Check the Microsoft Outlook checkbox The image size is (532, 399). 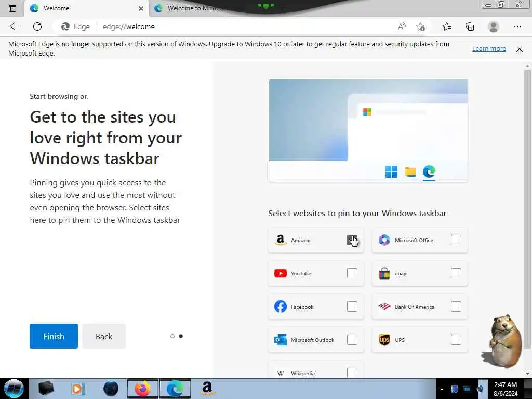pyautogui.click(x=352, y=340)
